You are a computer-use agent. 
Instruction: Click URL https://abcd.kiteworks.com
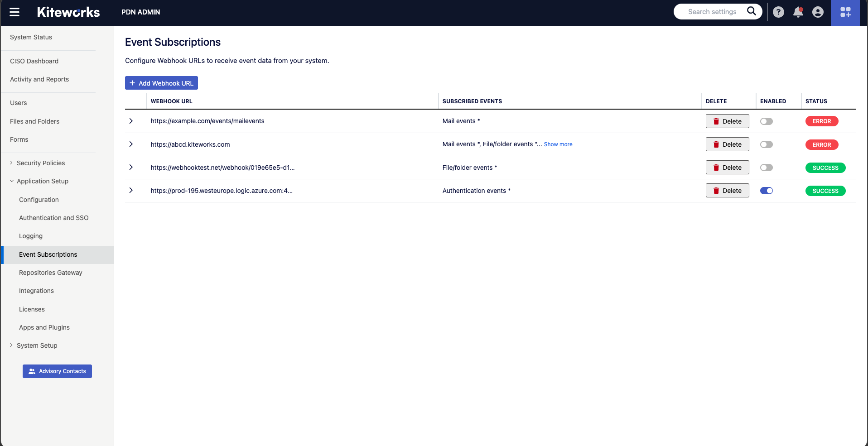point(190,144)
